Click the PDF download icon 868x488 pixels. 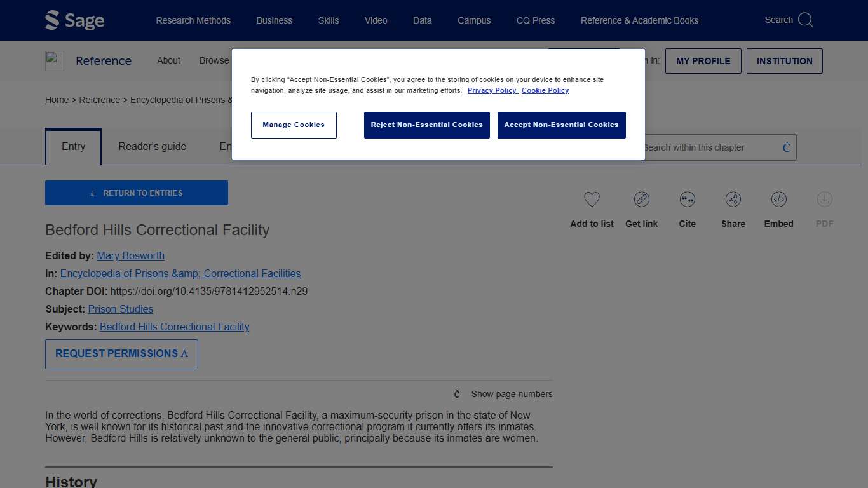coord(824,199)
